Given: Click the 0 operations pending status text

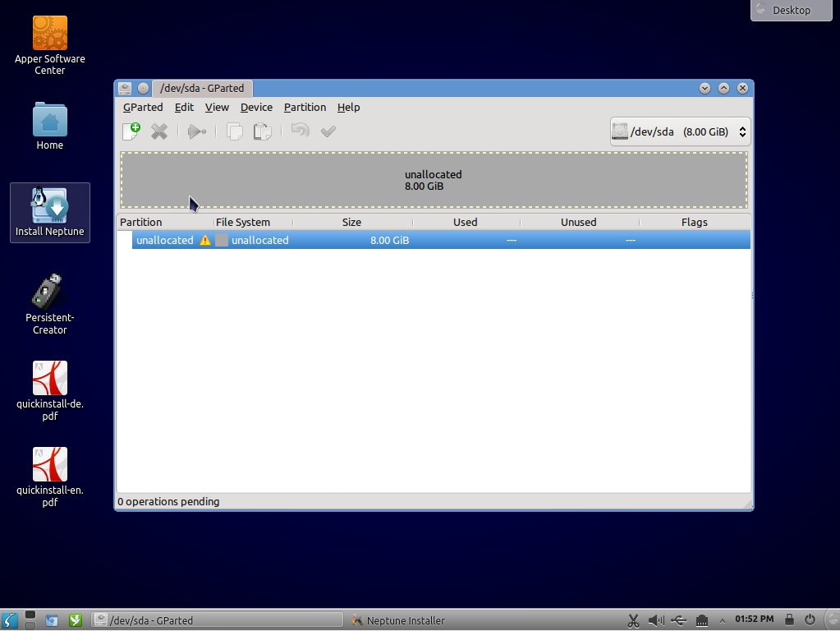Looking at the screenshot, I should tap(169, 502).
